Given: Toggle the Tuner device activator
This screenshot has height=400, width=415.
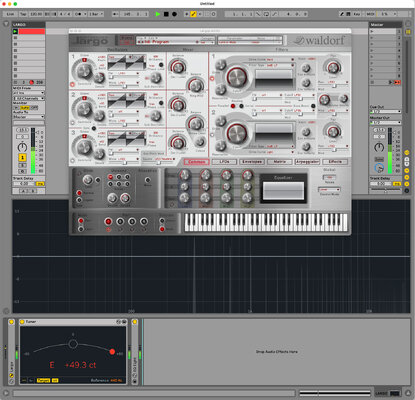Looking at the screenshot, I should (x=22, y=322).
